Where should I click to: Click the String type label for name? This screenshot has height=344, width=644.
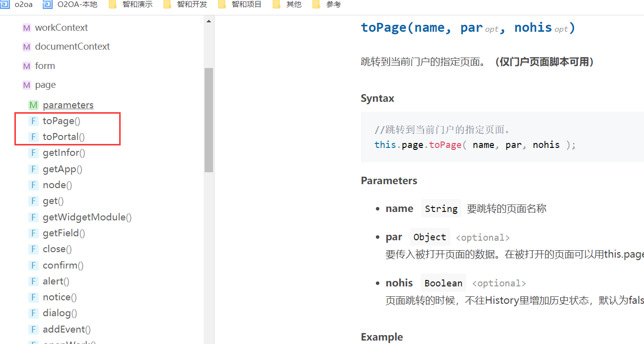point(441,208)
